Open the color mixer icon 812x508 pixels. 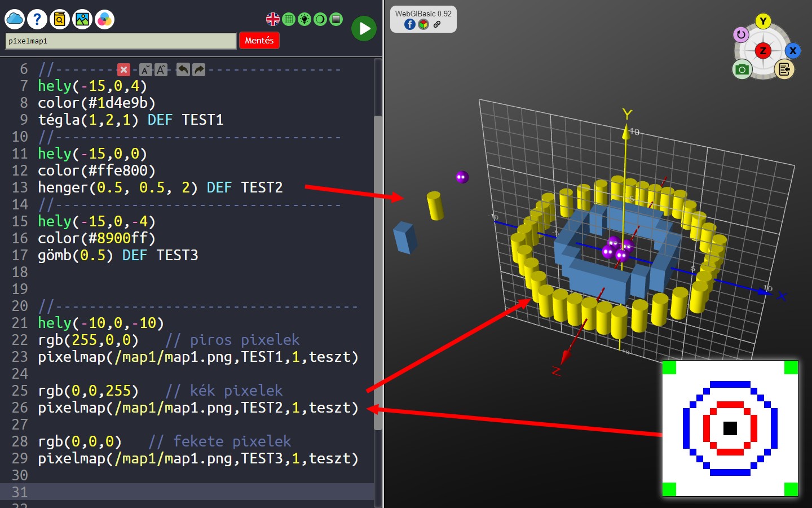tap(104, 19)
